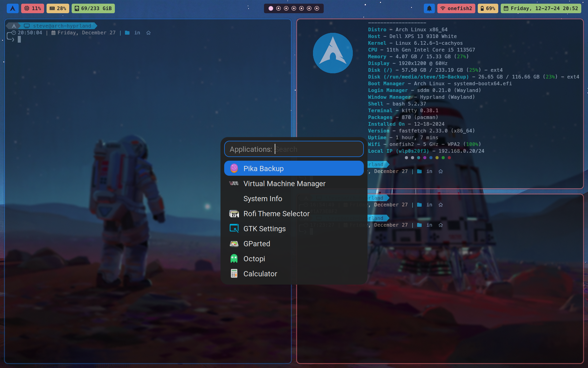This screenshot has width=588, height=368.
Task: Click the battery 69% indicator
Action: click(x=488, y=8)
